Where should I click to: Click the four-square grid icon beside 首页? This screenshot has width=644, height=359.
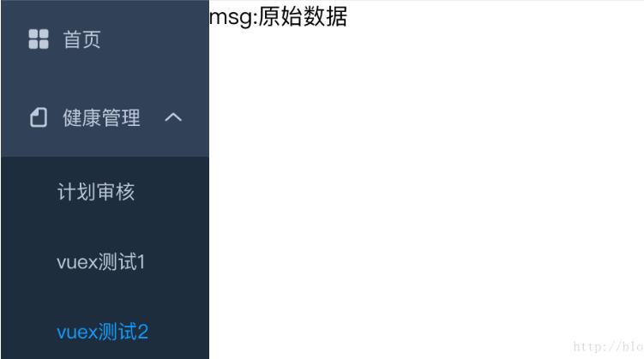point(39,39)
